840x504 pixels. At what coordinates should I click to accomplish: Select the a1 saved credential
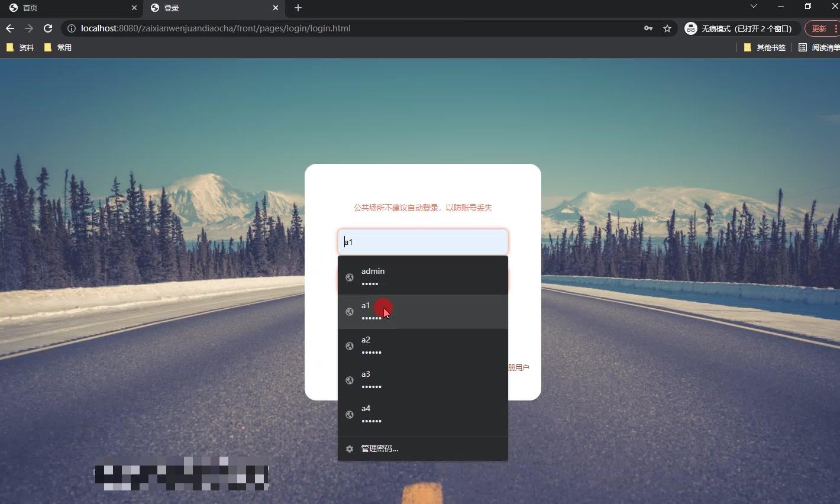pyautogui.click(x=423, y=312)
